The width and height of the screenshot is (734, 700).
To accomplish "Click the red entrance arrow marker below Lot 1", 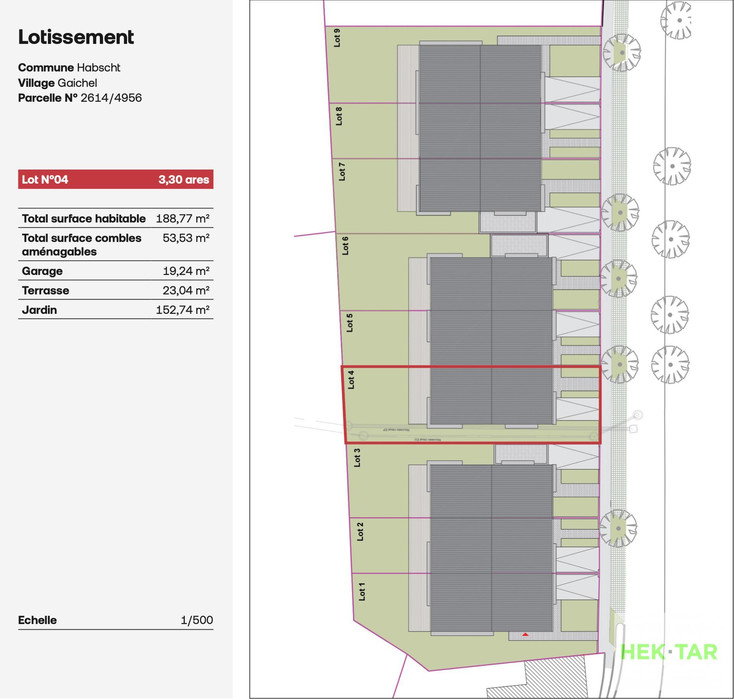I will (524, 635).
